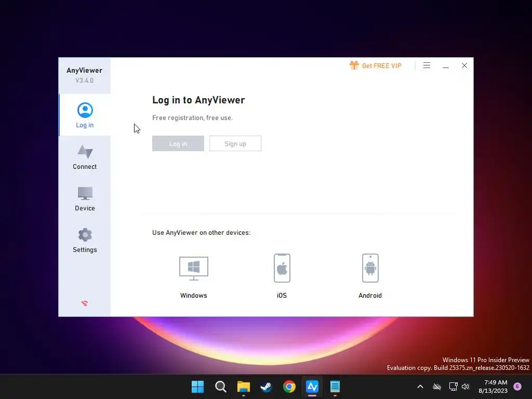The width and height of the screenshot is (532, 399).
Task: Open the Log in sidebar tab
Action: pos(85,115)
